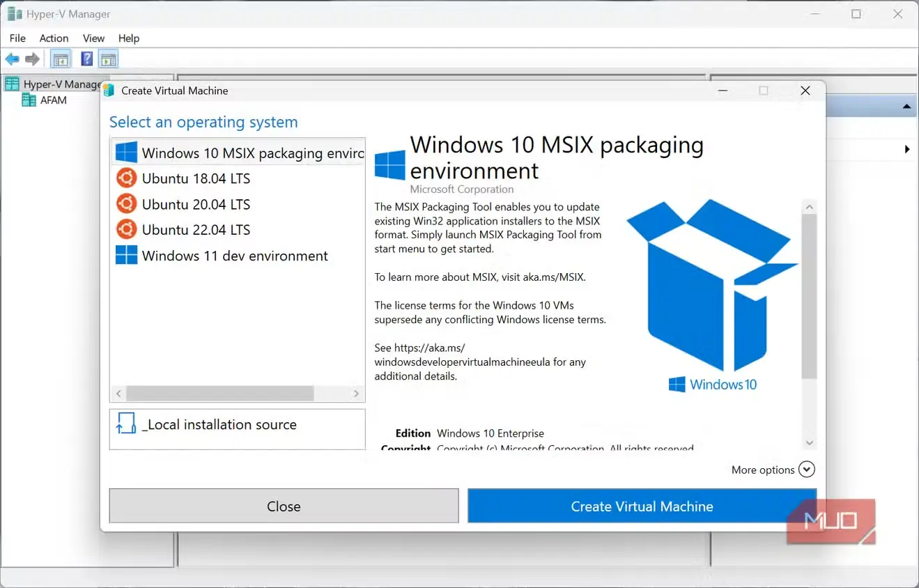Screen dimensions: 919x588
Task: Click the large Windows logo beside the heading
Action: pos(390,166)
